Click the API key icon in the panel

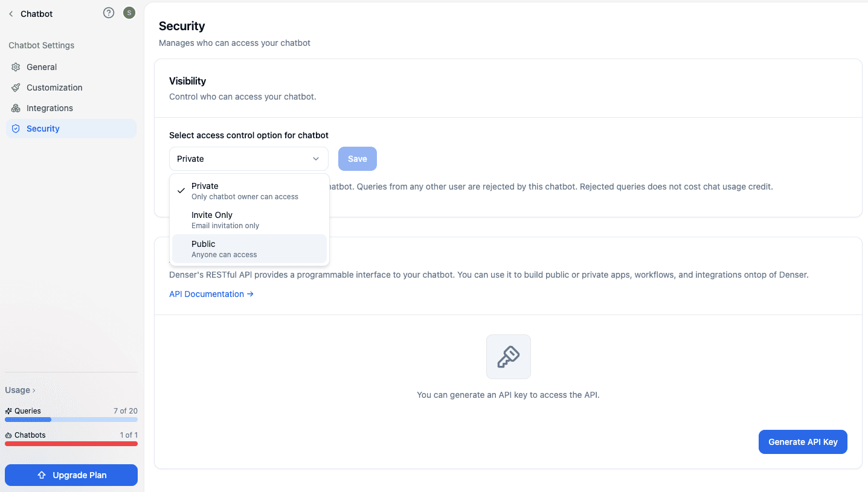[508, 356]
